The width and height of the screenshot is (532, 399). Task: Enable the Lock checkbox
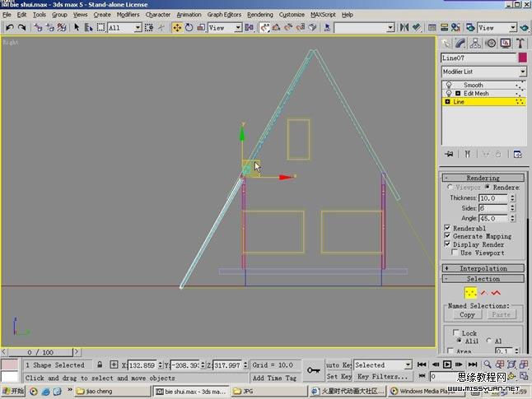[x=456, y=332]
